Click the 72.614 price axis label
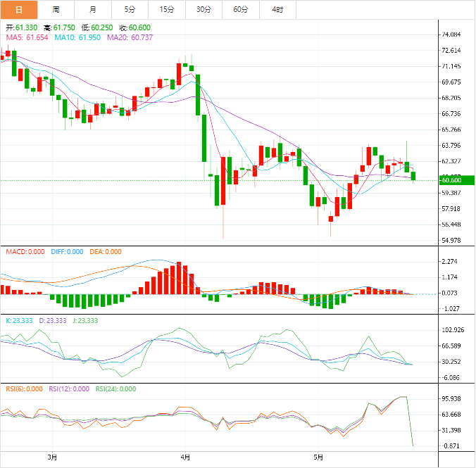Screen dimensions: 476x468 coord(451,51)
